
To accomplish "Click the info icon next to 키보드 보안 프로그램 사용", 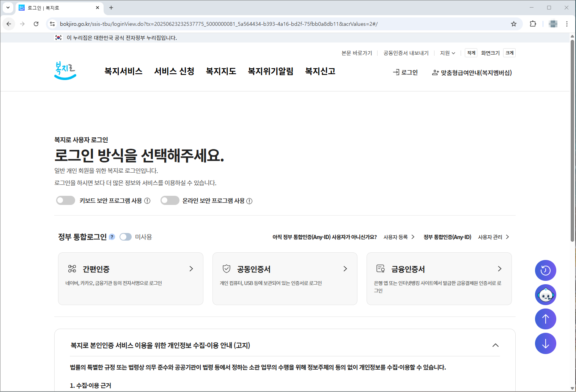I will (147, 201).
